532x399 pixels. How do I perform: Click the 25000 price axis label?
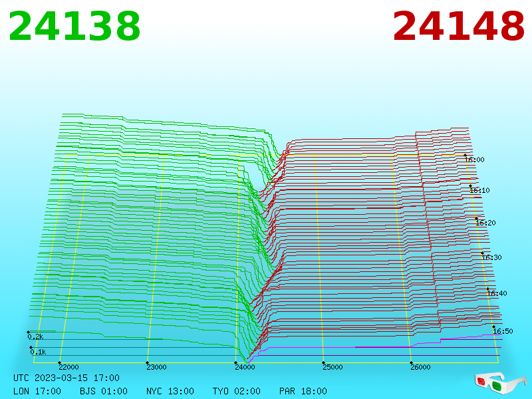332,367
